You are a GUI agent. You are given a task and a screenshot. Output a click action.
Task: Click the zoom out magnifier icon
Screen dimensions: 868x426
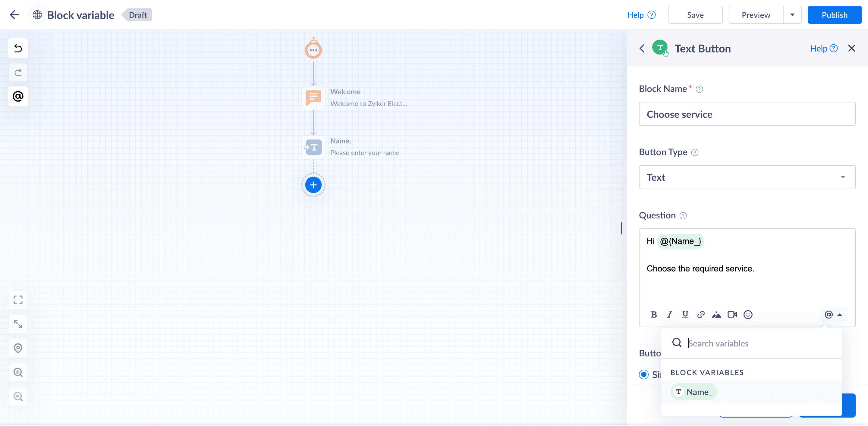18,396
